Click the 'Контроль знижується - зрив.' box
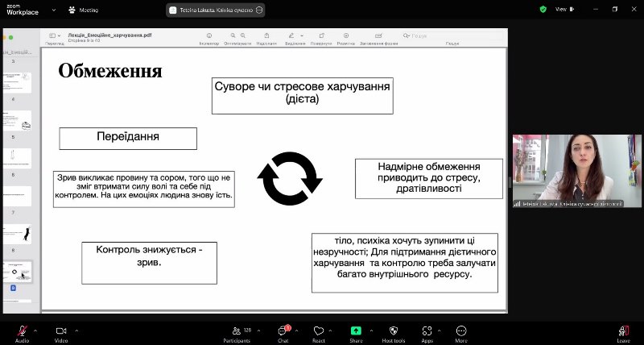The image size is (644, 345). 149,263
